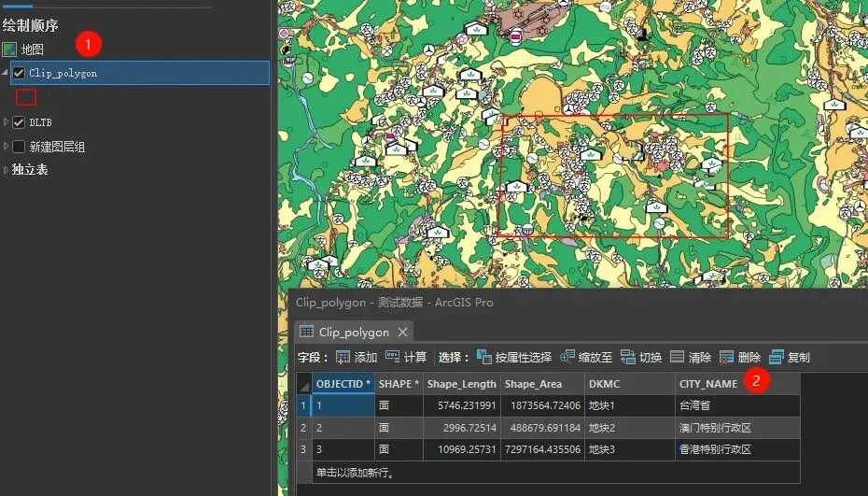Select the 新建图层组 group name
Viewport: 868px width, 496px height.
pos(57,147)
